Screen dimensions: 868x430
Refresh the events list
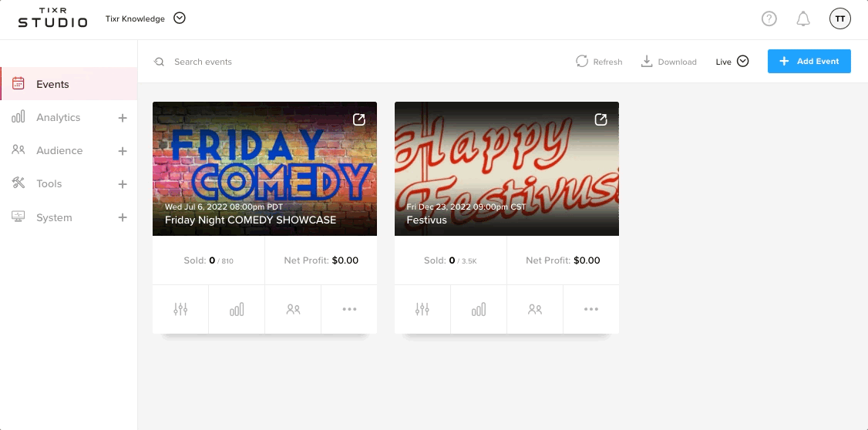[599, 62]
